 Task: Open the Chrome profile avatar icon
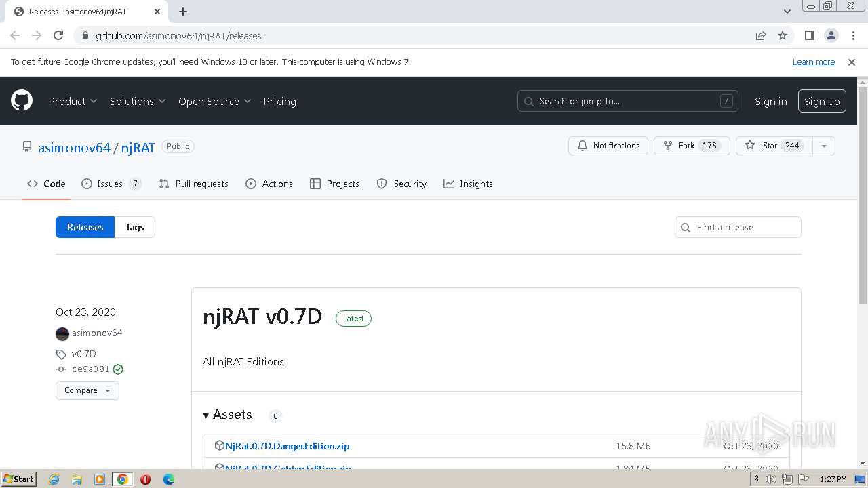point(831,35)
